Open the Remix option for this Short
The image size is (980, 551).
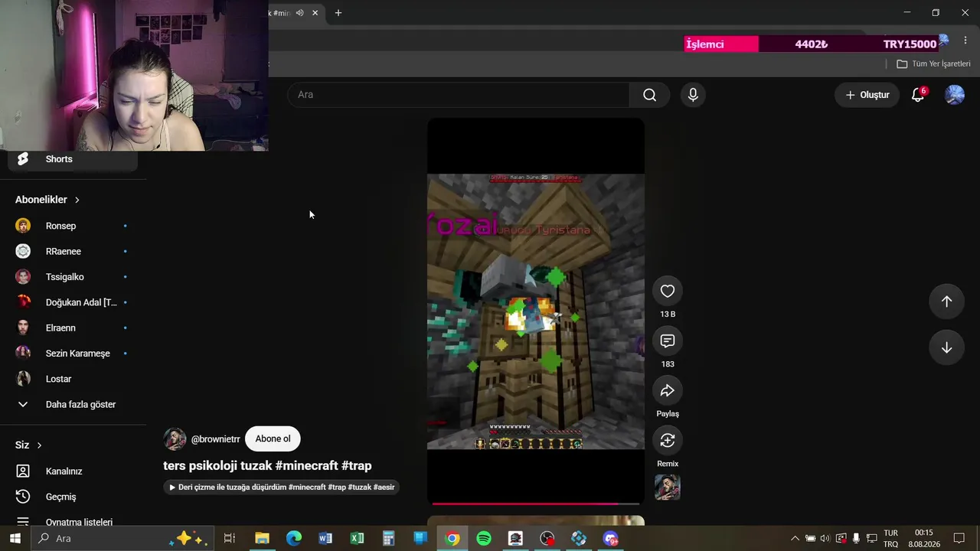(x=668, y=440)
